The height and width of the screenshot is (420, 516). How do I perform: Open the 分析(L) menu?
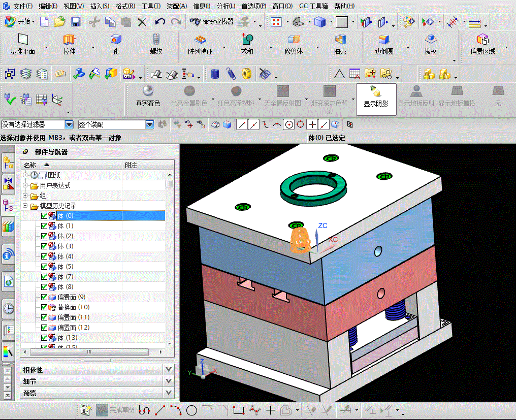[225, 6]
